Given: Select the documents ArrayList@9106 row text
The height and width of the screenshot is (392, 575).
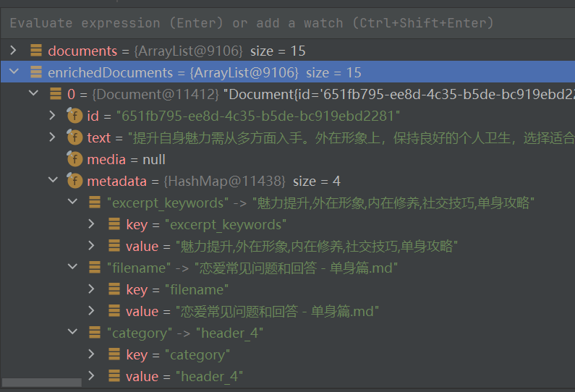Looking at the screenshot, I should point(176,51).
